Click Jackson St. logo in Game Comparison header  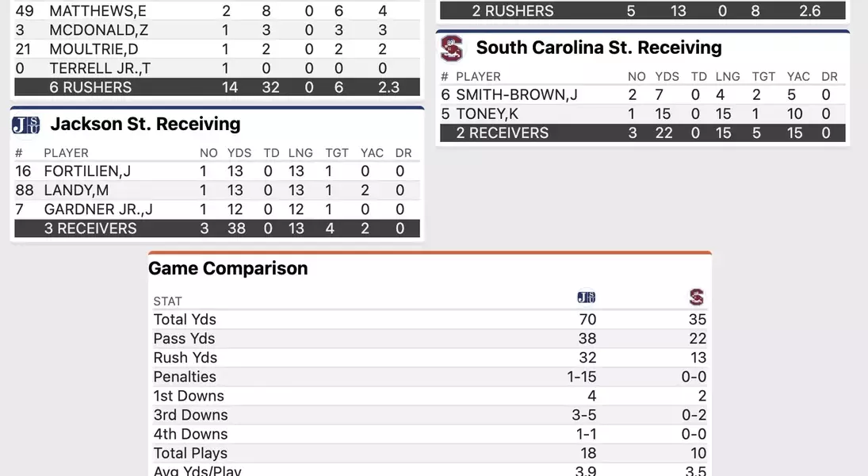(x=587, y=297)
